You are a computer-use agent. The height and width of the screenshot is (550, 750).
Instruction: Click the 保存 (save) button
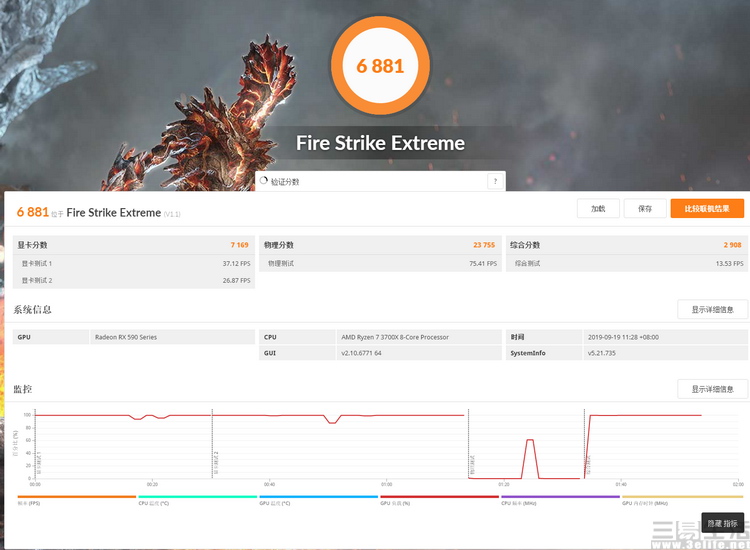point(645,209)
